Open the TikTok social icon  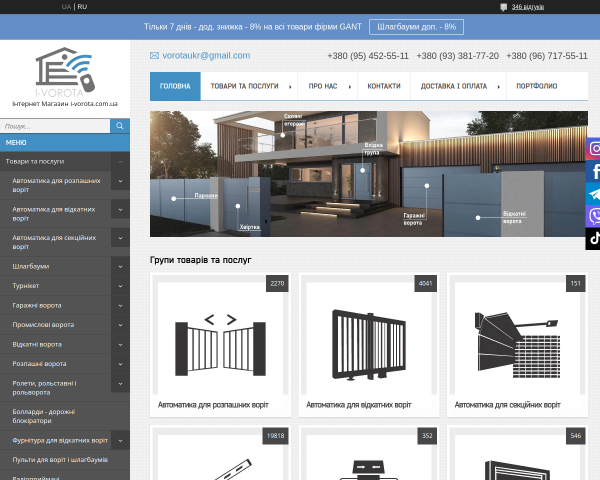pos(593,239)
